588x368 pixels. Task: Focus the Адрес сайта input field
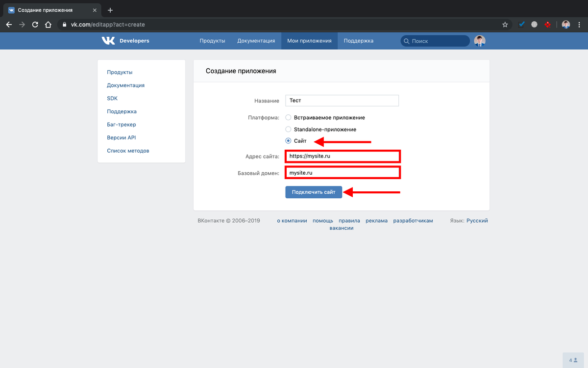coord(343,156)
